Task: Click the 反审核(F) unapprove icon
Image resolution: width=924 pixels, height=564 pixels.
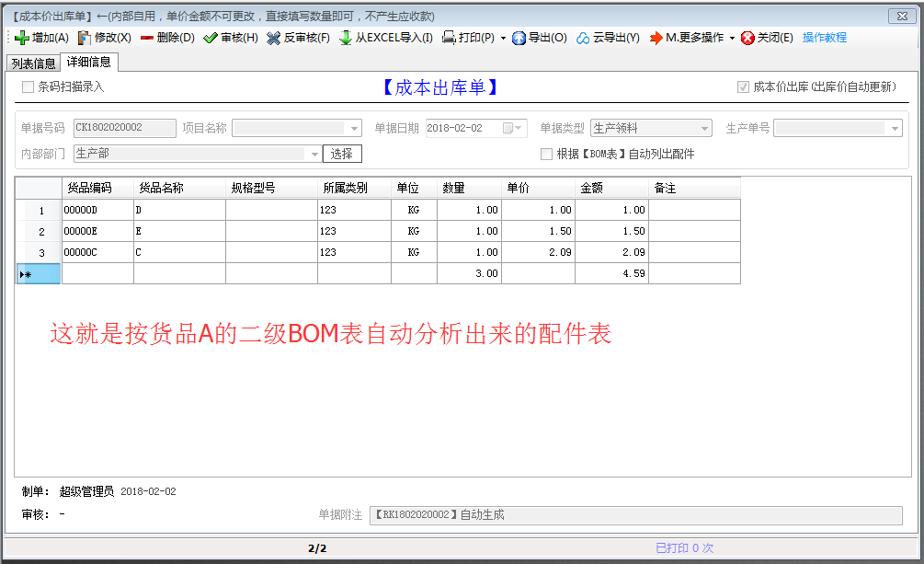Action: coord(274,38)
